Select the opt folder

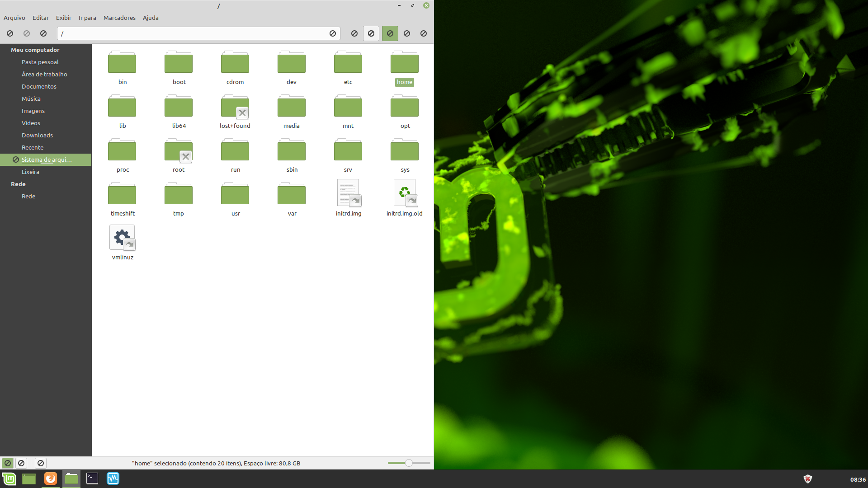[x=405, y=112]
